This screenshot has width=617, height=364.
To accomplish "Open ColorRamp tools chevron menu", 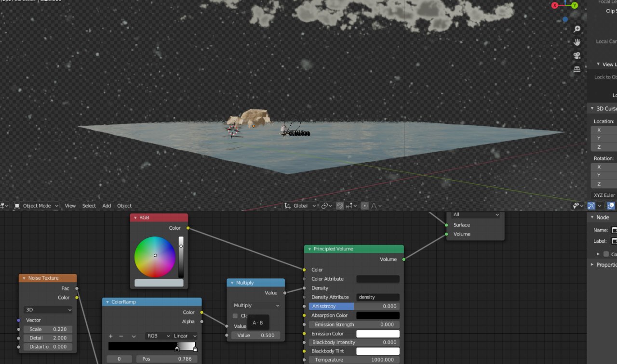I will click(134, 336).
